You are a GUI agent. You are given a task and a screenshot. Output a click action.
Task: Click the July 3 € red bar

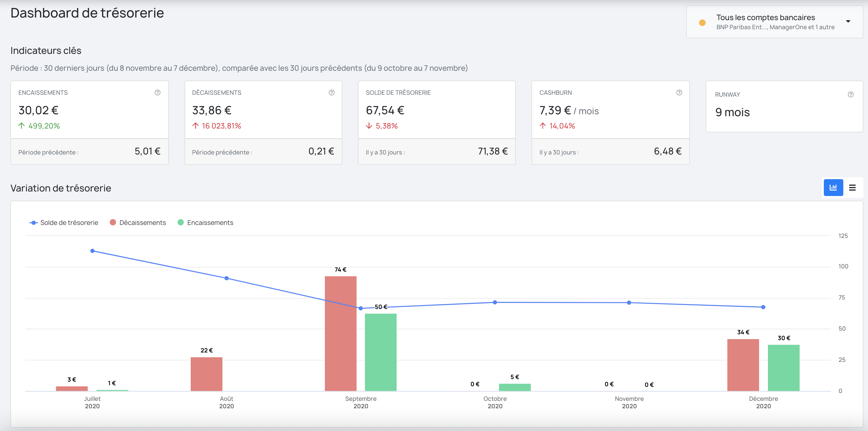(72, 388)
